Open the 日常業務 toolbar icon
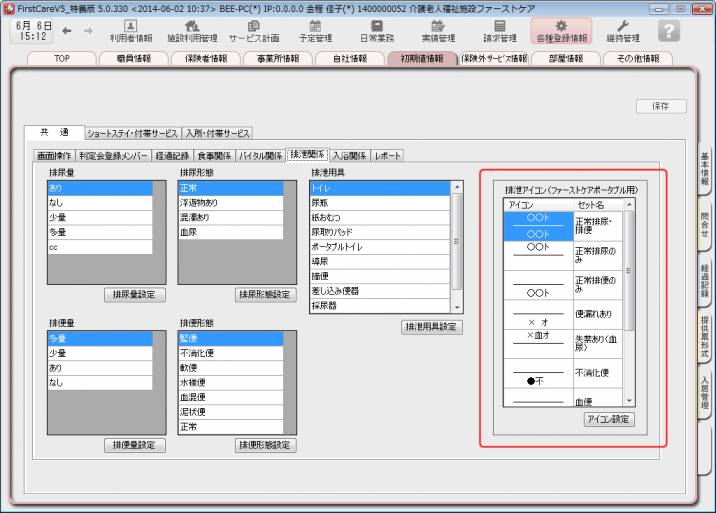This screenshot has height=513, width=716. tap(377, 30)
